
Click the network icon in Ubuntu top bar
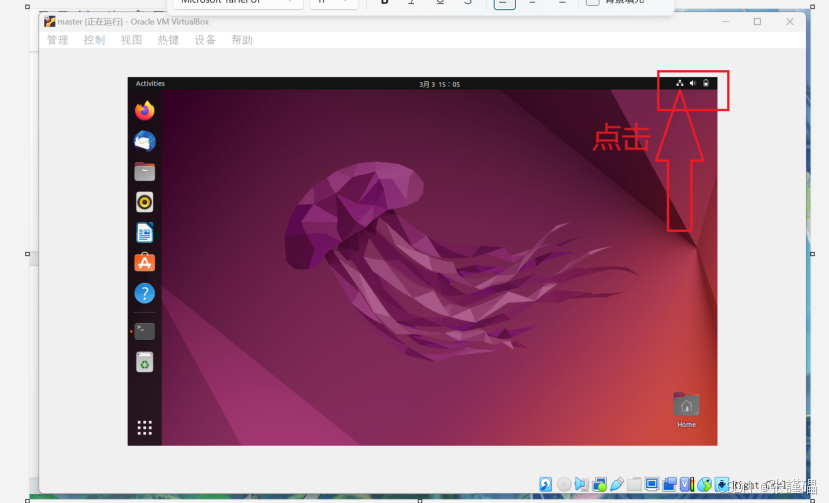pyautogui.click(x=679, y=83)
